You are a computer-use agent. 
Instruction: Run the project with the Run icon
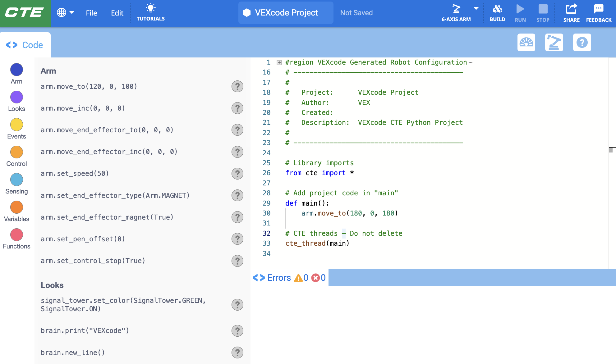(520, 12)
